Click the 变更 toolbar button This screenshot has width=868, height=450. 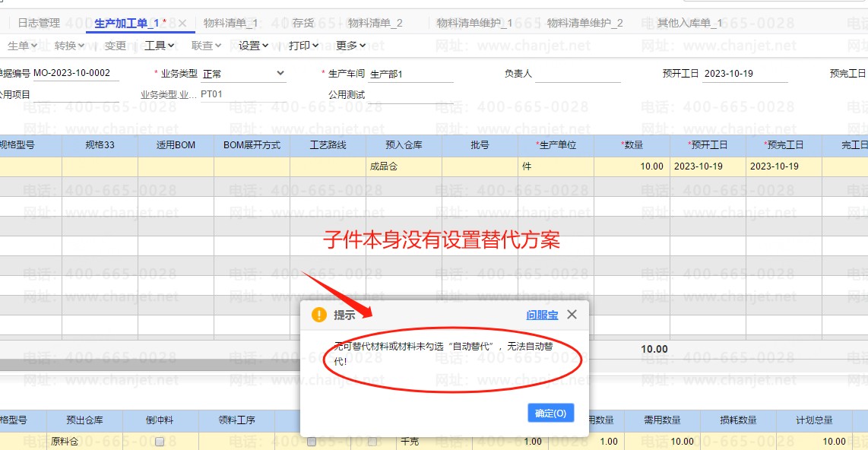(x=116, y=46)
